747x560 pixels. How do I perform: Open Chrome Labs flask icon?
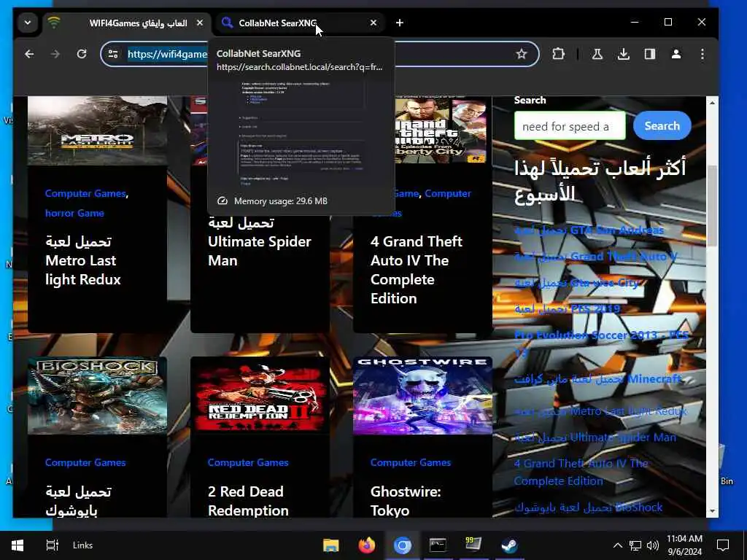click(x=597, y=54)
